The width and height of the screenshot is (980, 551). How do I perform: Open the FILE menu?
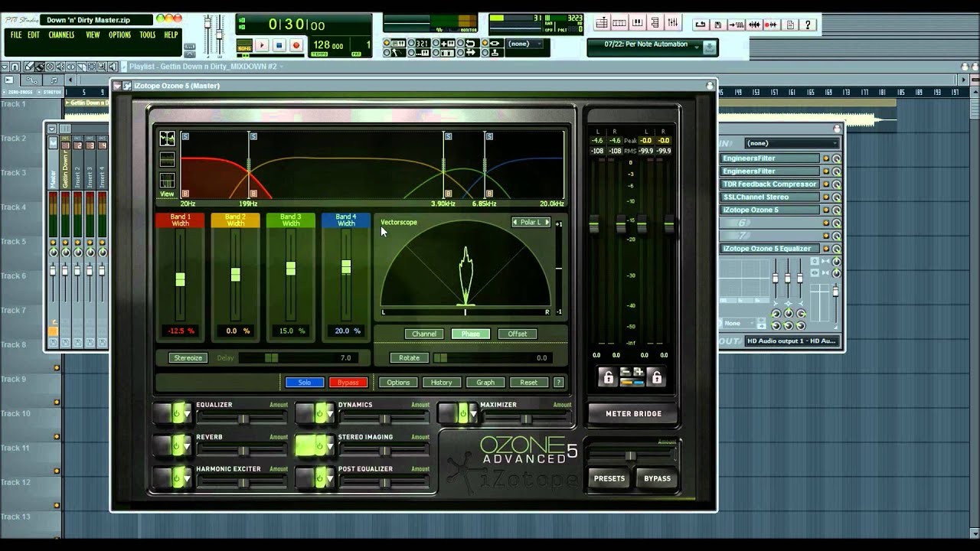point(16,35)
